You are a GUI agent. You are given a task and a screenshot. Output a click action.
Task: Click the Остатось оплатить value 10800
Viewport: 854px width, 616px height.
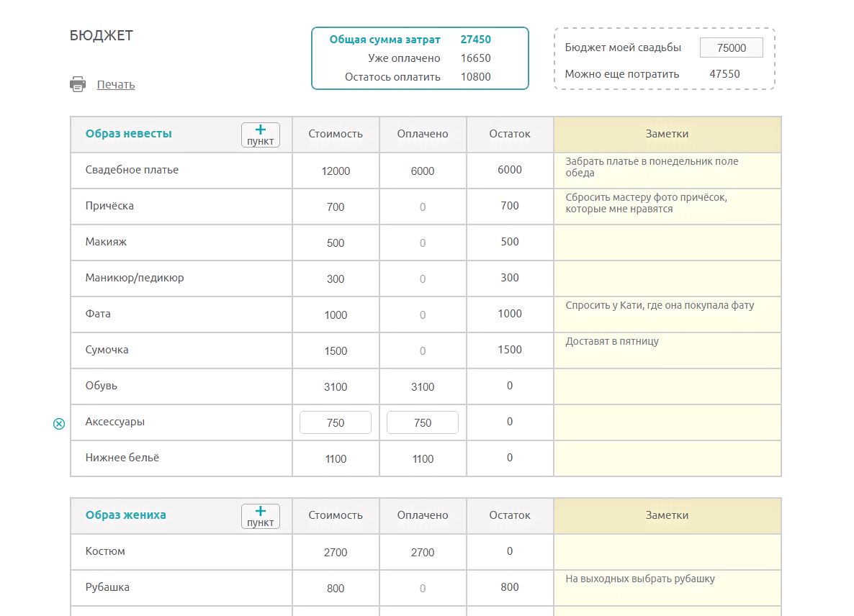tap(475, 77)
